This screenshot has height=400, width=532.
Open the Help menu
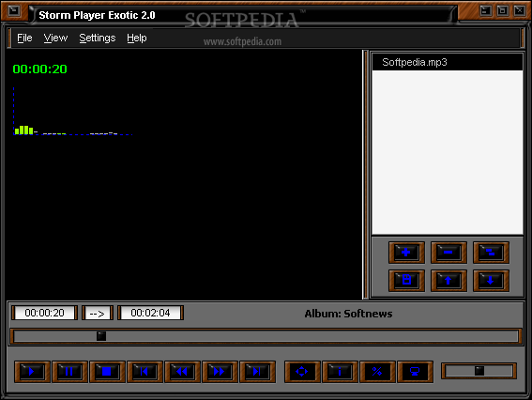pyautogui.click(x=137, y=38)
